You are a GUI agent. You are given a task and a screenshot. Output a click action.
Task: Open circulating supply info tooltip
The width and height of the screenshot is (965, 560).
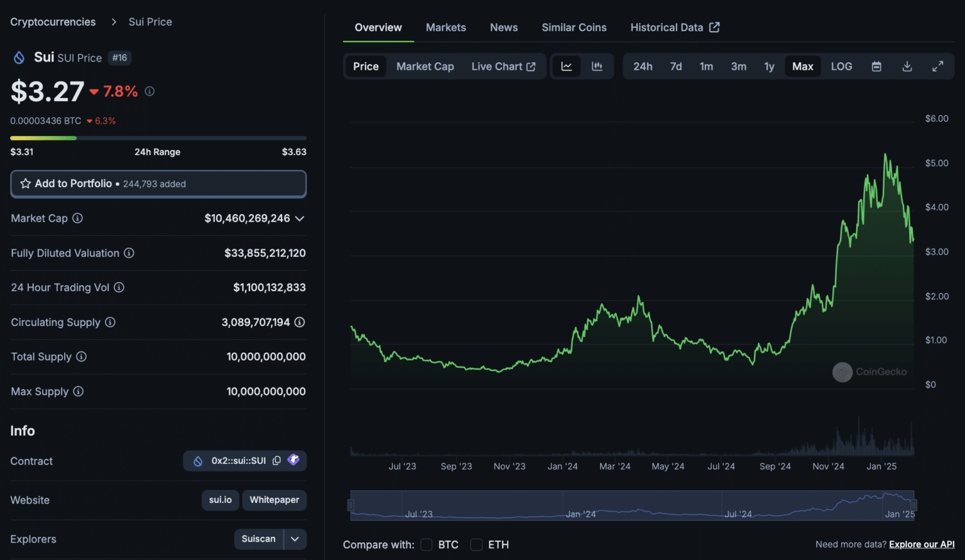click(111, 322)
